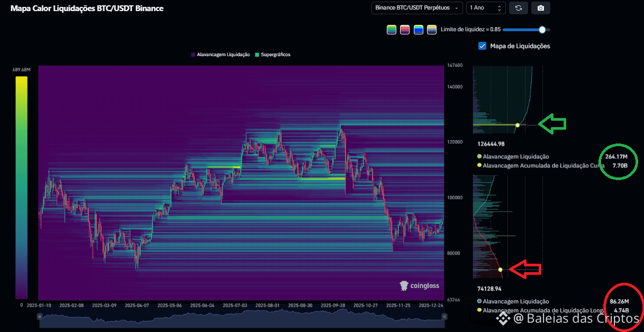Screen dimensions: 644x332
Task: Take a chart snapshot with camera icon
Action: (540, 8)
